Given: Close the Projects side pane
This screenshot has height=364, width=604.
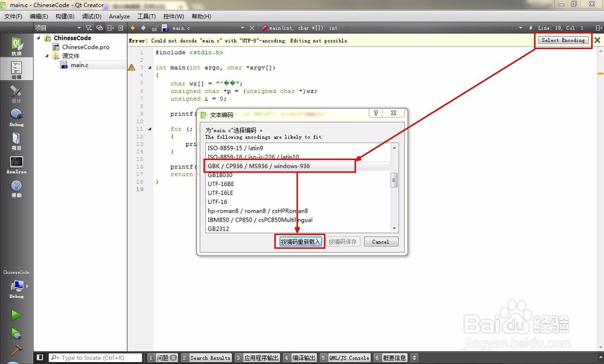Looking at the screenshot, I should pyautogui.click(x=121, y=28).
